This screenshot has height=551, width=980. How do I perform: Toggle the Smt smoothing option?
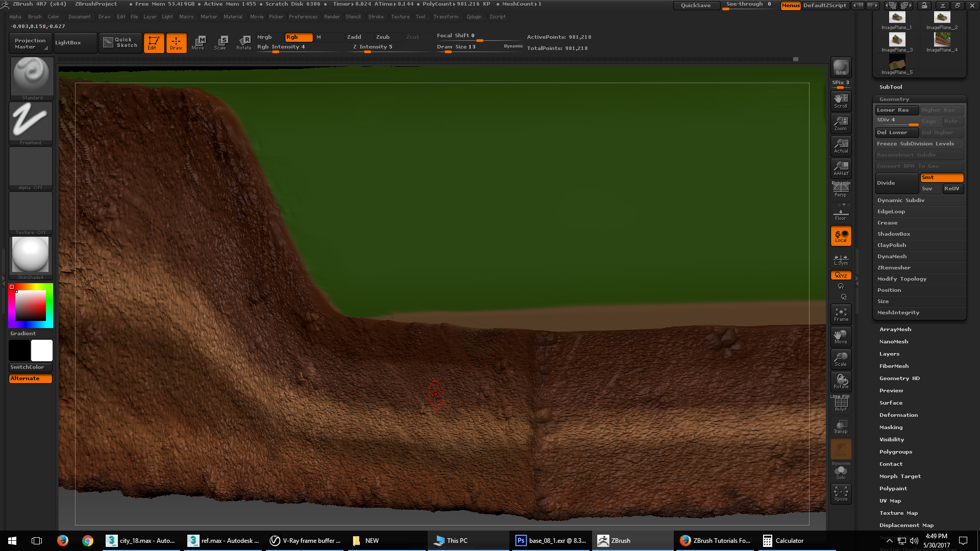[x=942, y=178]
